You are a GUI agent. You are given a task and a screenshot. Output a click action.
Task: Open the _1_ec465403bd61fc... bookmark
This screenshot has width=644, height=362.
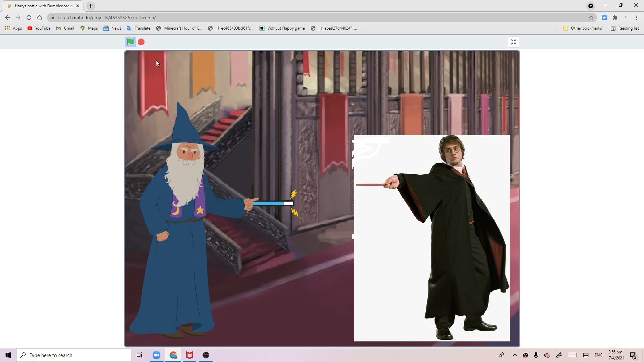click(231, 28)
